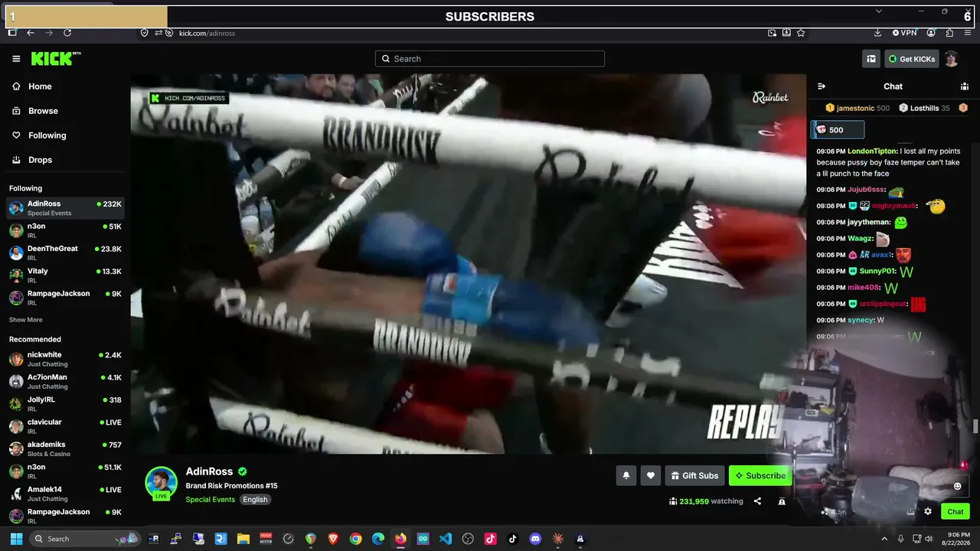Click the Gift Subs button
This screenshot has height=551, width=980.
tap(694, 475)
